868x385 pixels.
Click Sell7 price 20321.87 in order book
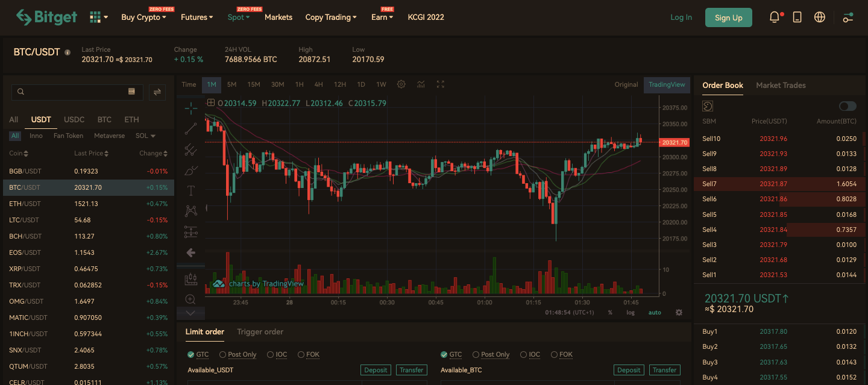(x=773, y=184)
